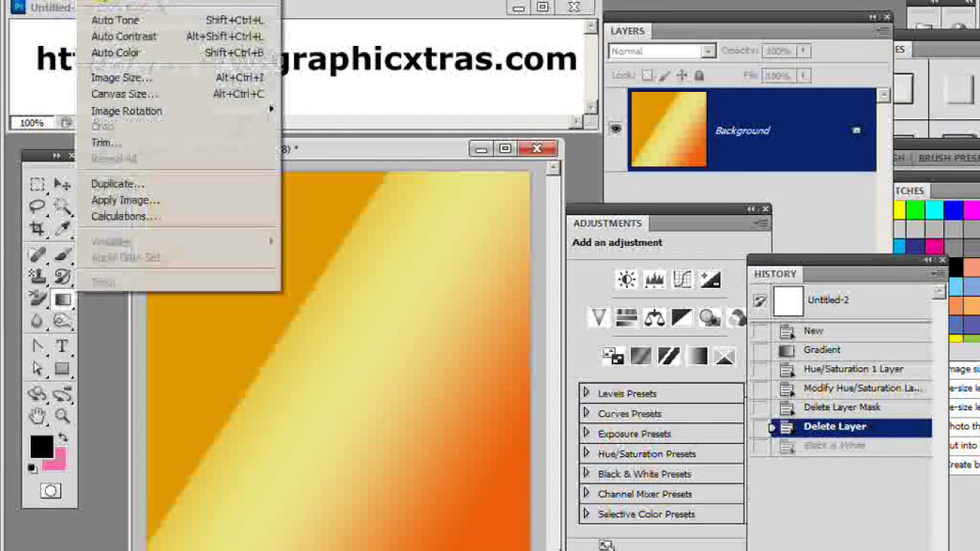Add a Color Balance adjustment
This screenshot has height=551, width=980.
click(x=655, y=317)
